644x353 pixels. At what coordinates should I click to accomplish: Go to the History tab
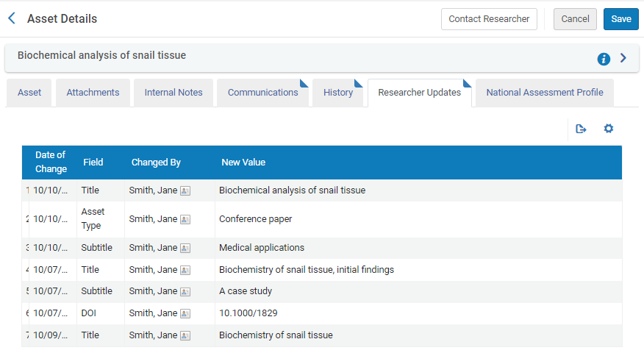338,93
